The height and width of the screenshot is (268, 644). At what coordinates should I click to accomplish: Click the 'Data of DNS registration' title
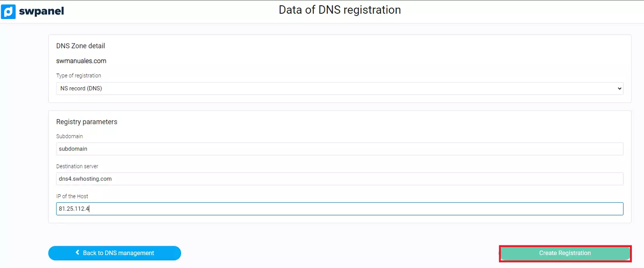(x=340, y=10)
